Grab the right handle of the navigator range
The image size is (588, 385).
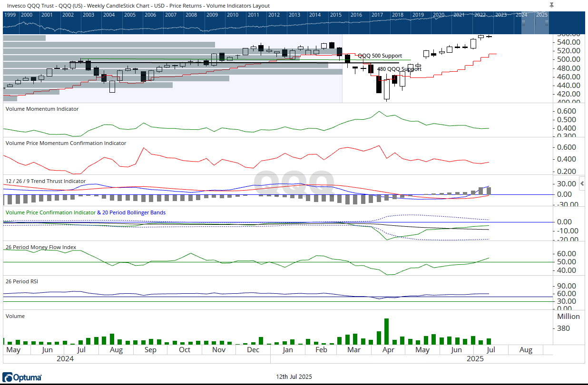547,23
